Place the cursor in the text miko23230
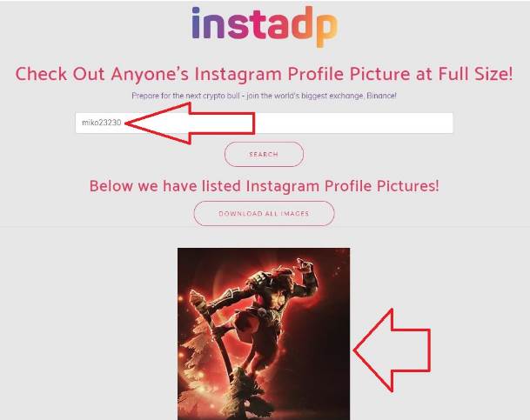 (102, 123)
